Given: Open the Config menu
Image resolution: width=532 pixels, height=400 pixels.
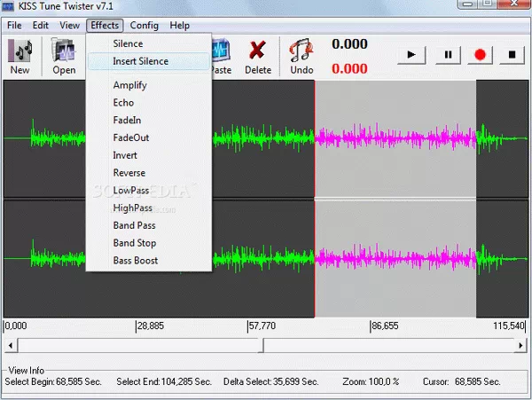Looking at the screenshot, I should 145,26.
